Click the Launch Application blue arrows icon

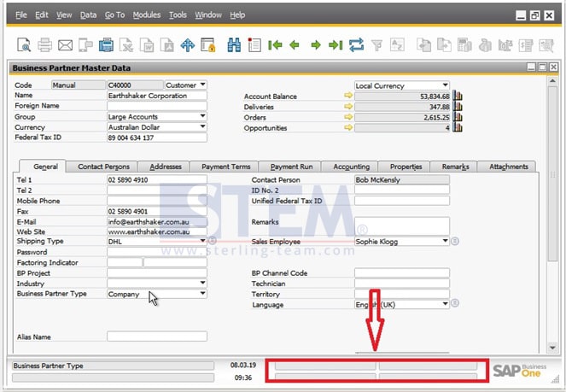click(x=188, y=45)
